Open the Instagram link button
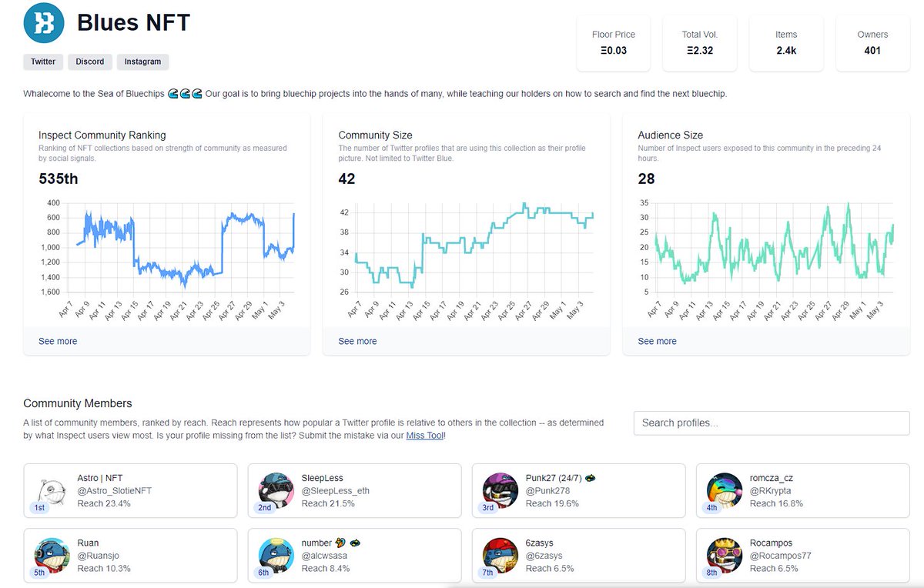This screenshot has height=588, width=924. click(143, 62)
